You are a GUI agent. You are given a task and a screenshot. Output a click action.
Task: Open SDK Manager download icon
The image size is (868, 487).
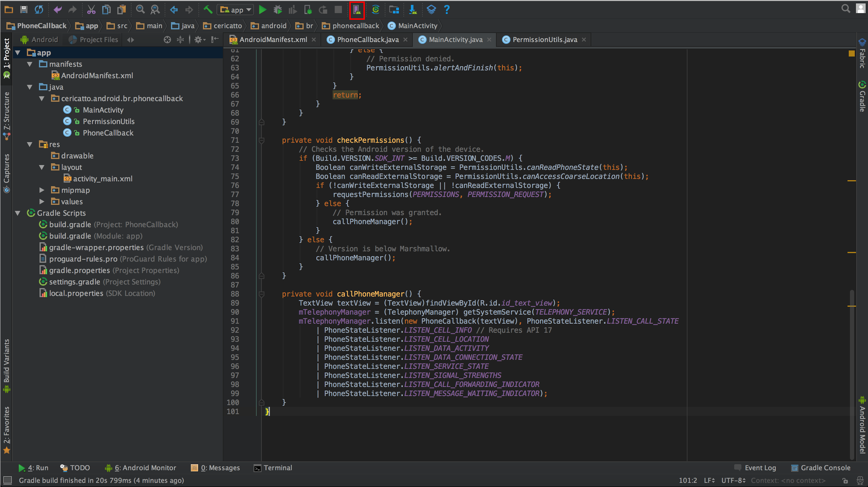tap(413, 10)
